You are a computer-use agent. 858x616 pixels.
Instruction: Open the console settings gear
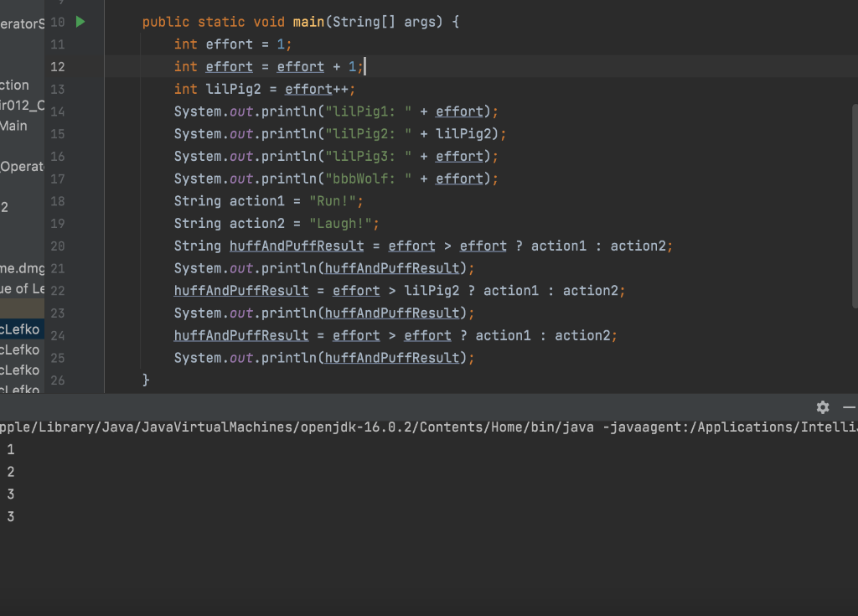pos(822,407)
